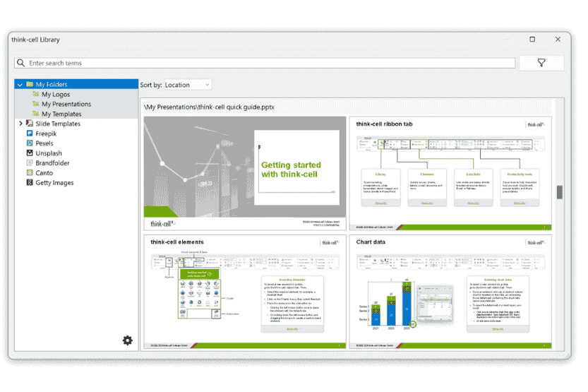
Task: Click the vertical scrollbar thumb
Action: tap(559, 193)
